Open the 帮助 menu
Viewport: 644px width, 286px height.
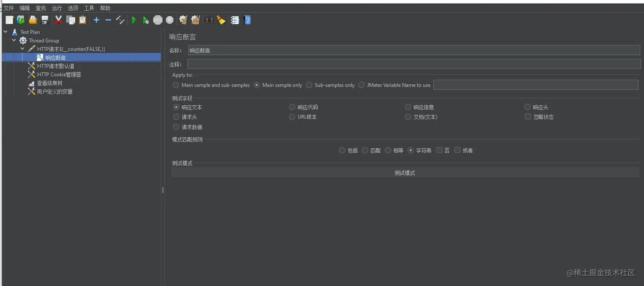(105, 8)
